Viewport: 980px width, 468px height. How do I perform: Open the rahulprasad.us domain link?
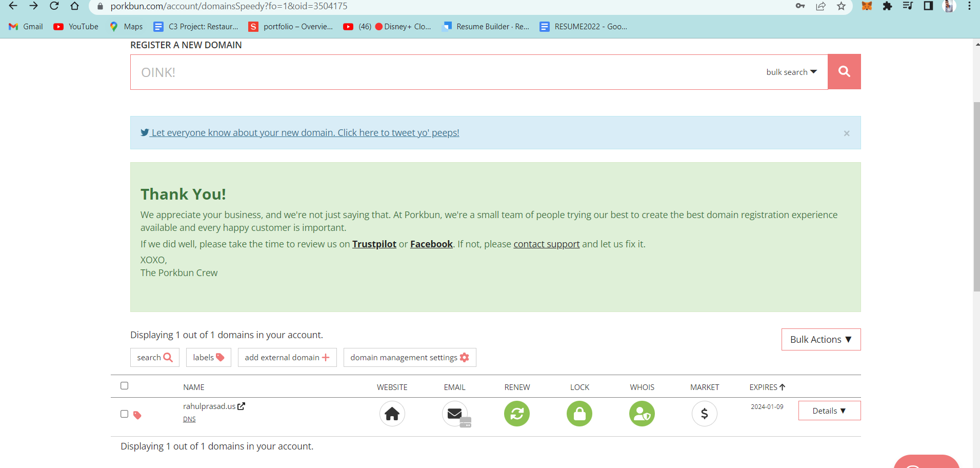(x=214, y=406)
